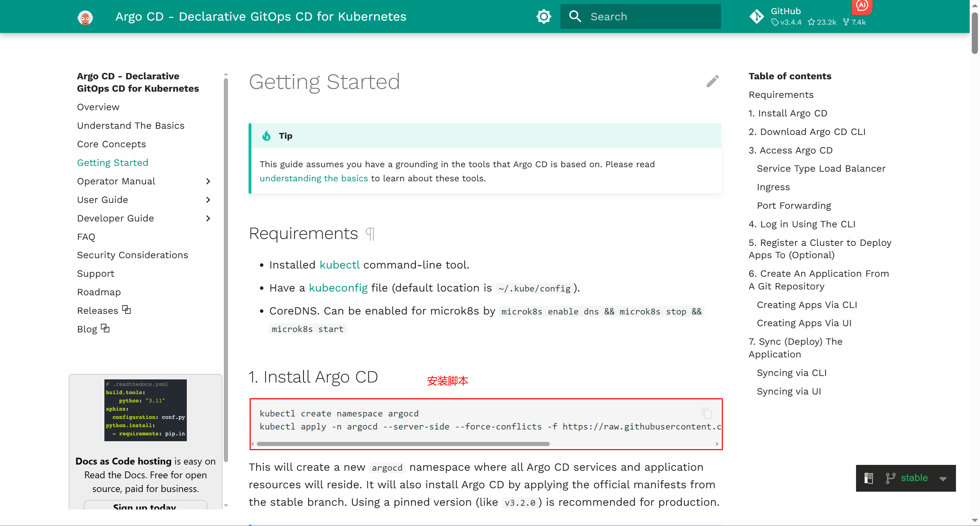Image resolution: width=980 pixels, height=526 pixels.
Task: Go to Core Concepts in sidebar
Action: point(112,144)
